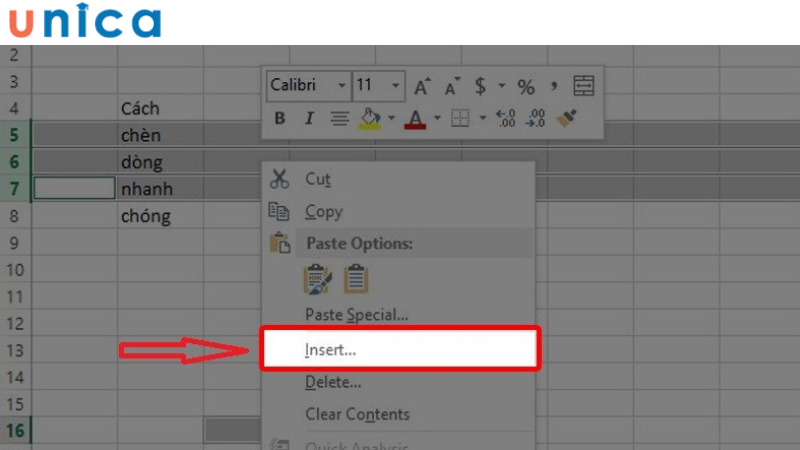Image resolution: width=800 pixels, height=450 pixels.
Task: Click Merge and Center icon
Action: (x=584, y=86)
